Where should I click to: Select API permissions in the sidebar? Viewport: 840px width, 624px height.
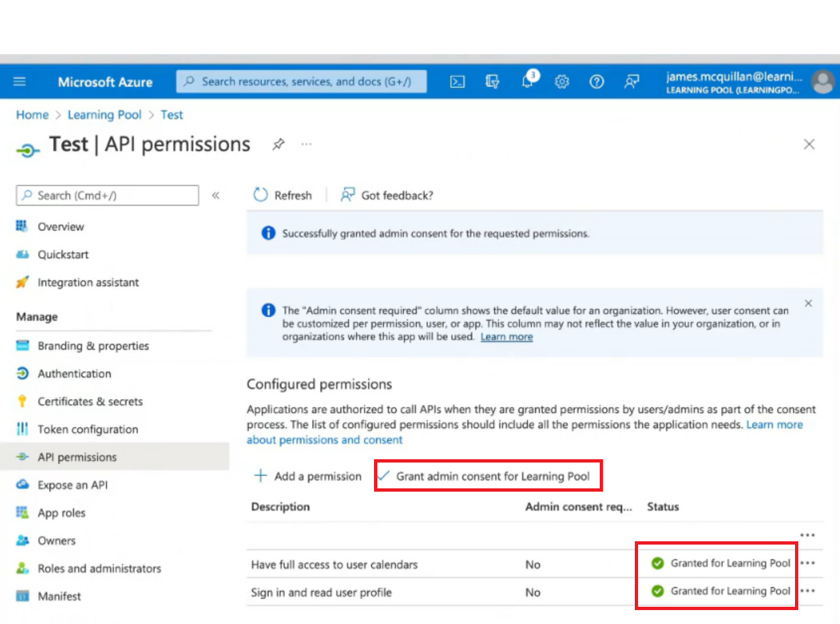(115, 457)
